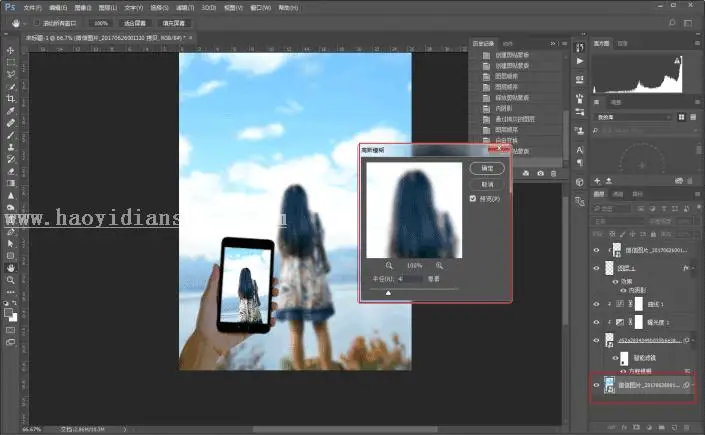The image size is (705, 435).
Task: Switch Libraries panel to grid view
Action: click(682, 117)
